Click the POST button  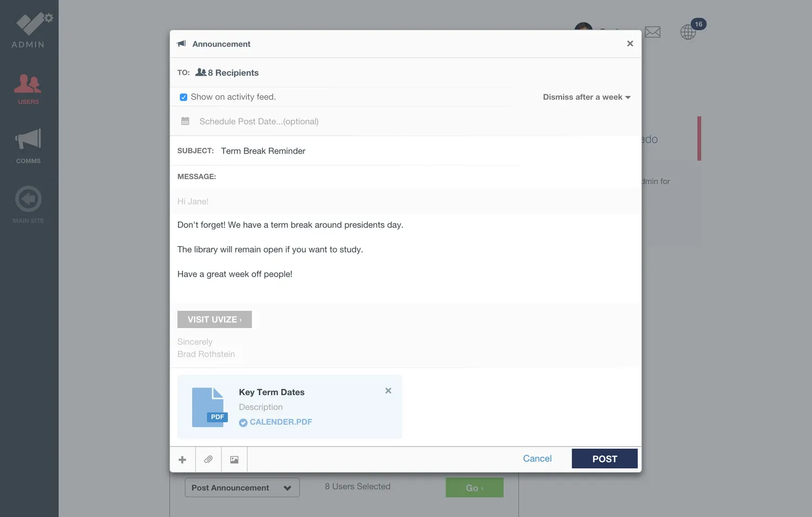[604, 459]
